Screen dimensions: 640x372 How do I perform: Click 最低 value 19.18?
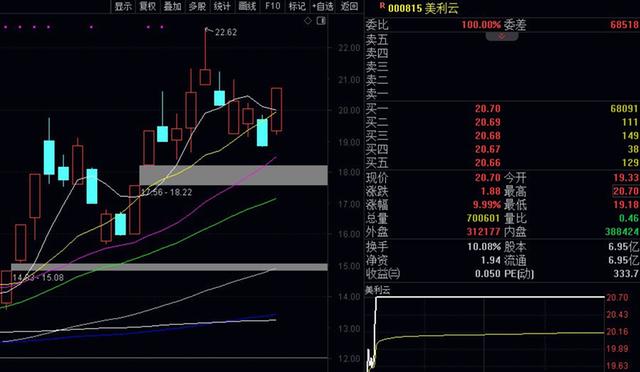coord(626,205)
